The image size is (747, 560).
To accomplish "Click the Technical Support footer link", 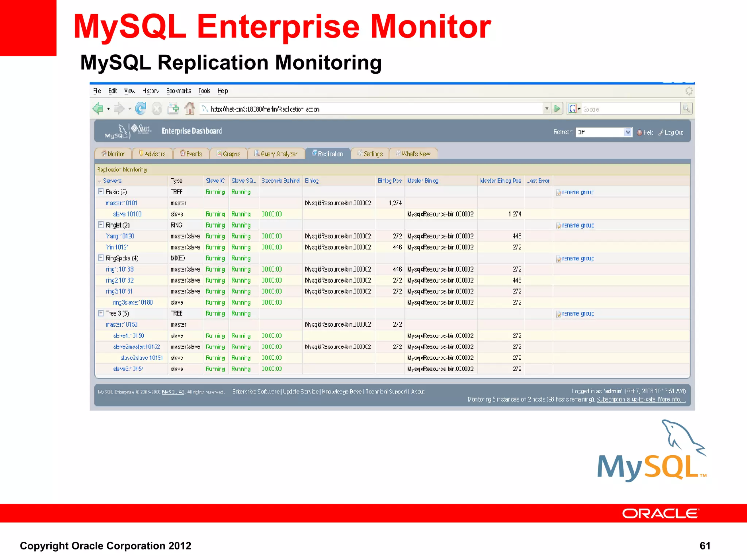I will [386, 392].
